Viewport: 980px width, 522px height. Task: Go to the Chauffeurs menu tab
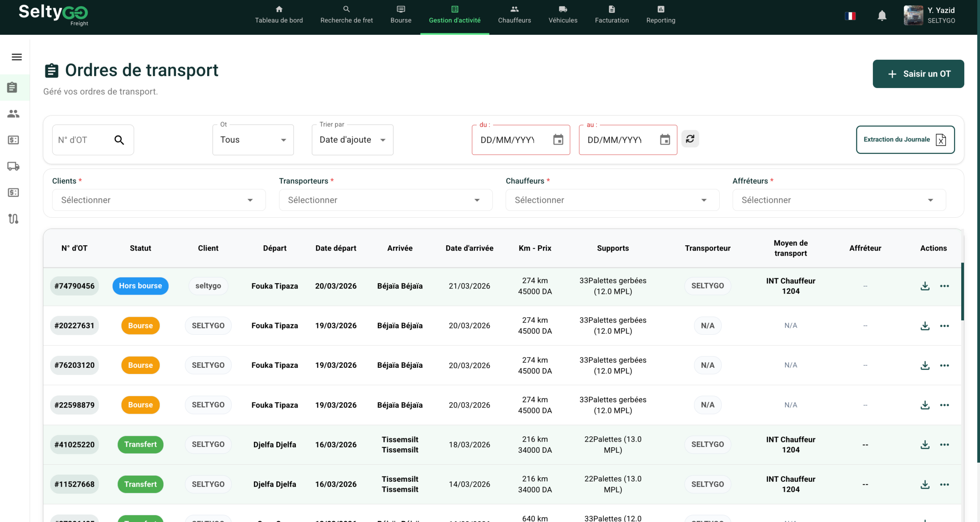tap(514, 15)
